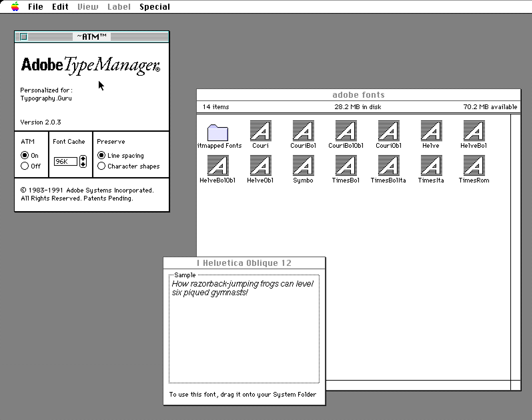This screenshot has width=532, height=420.
Task: Click the adobe fonts window size box
Action: (516, 385)
